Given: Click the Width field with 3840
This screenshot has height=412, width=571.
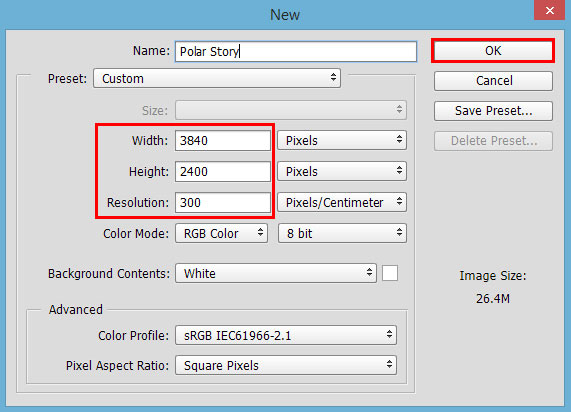Looking at the screenshot, I should [223, 141].
